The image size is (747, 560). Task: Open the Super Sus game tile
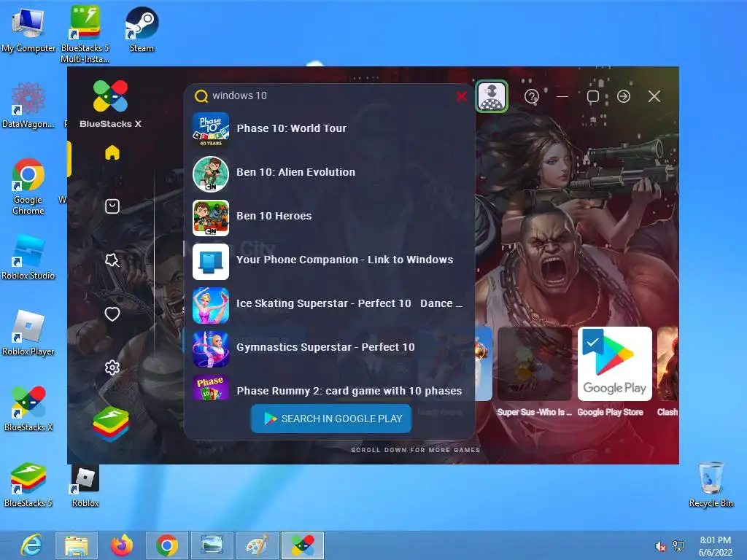pyautogui.click(x=534, y=364)
